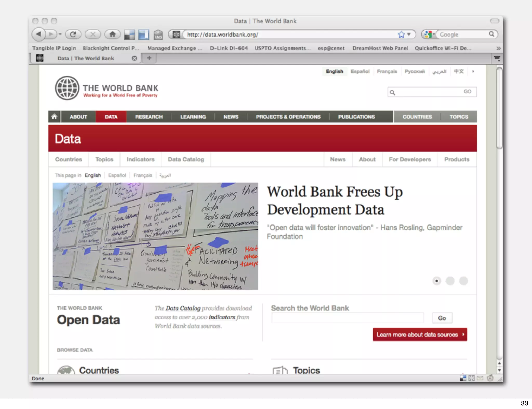Image resolution: width=532 pixels, height=409 pixels.
Task: Select the third carousel slide dot
Action: click(463, 281)
